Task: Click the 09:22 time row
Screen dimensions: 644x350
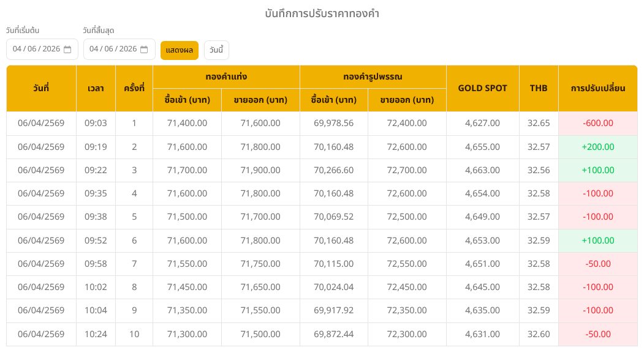Action: [x=96, y=170]
